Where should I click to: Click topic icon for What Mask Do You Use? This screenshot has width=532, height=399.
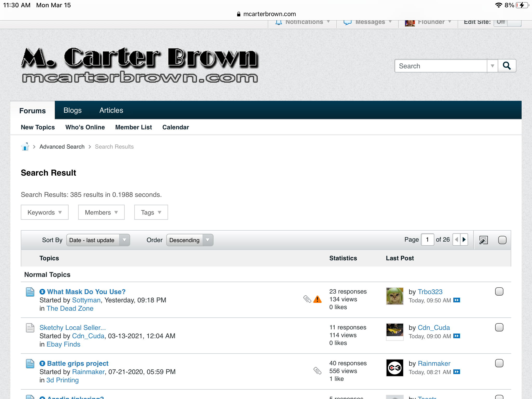(x=30, y=292)
